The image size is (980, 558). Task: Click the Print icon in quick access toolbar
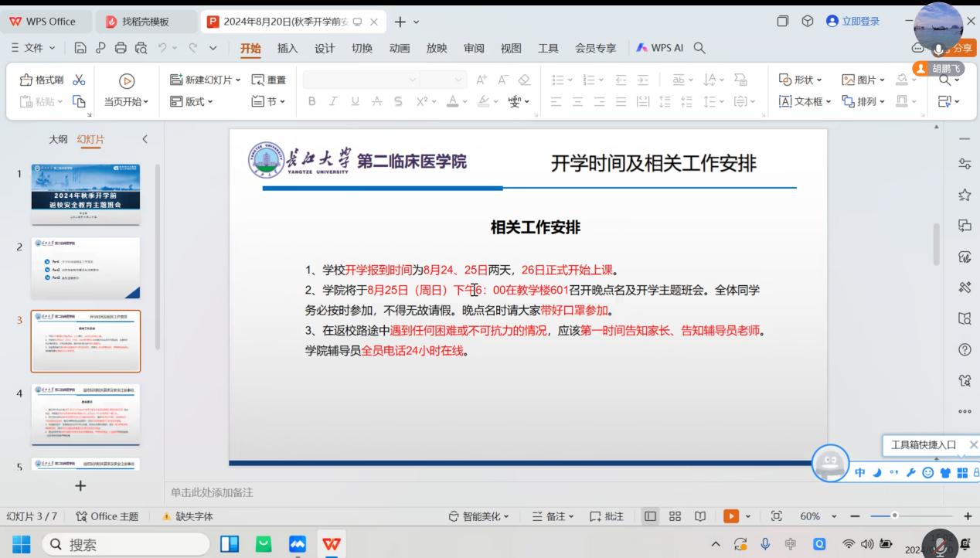(120, 48)
